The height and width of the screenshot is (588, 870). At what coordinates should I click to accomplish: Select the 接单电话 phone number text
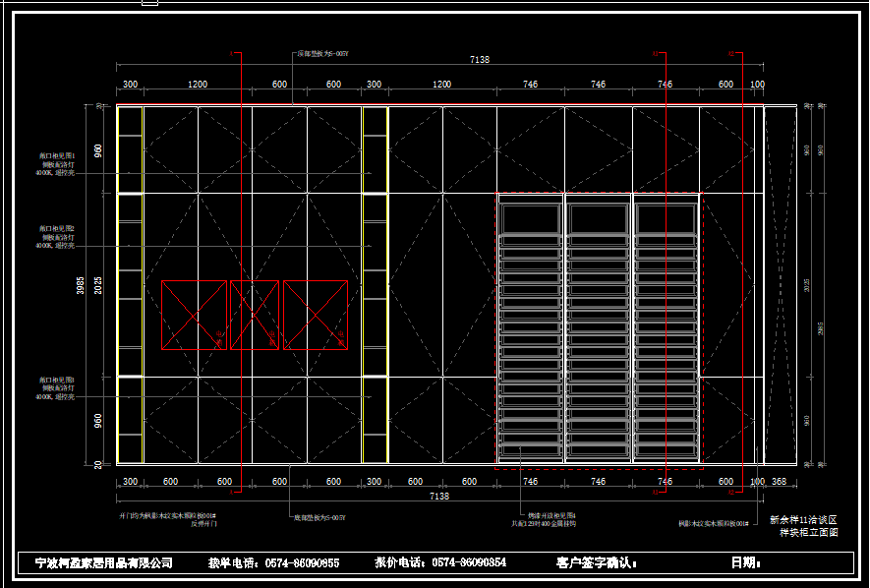(x=273, y=563)
